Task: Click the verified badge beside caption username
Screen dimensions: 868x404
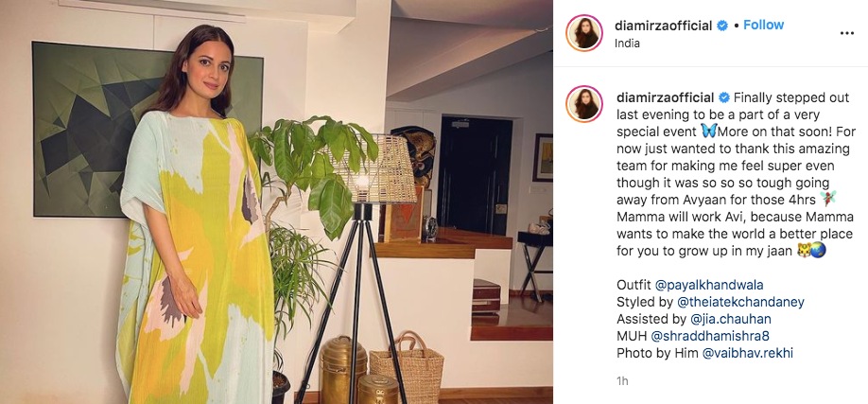Action: pyautogui.click(x=724, y=98)
